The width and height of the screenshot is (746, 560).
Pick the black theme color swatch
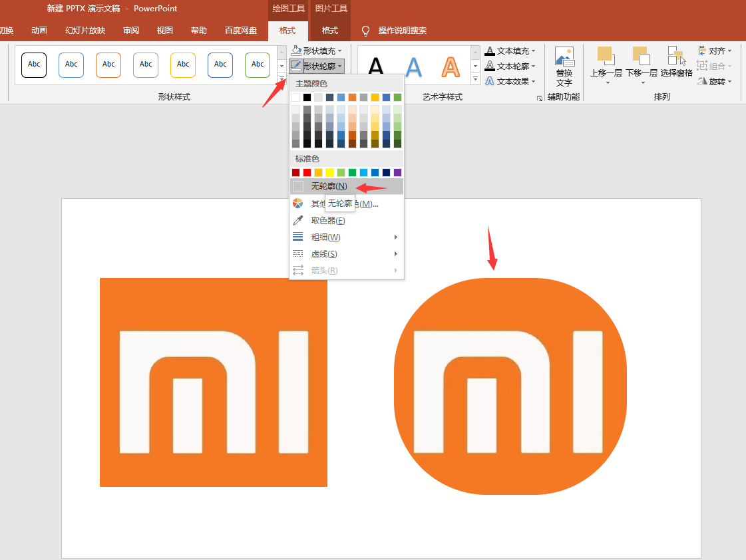(307, 98)
